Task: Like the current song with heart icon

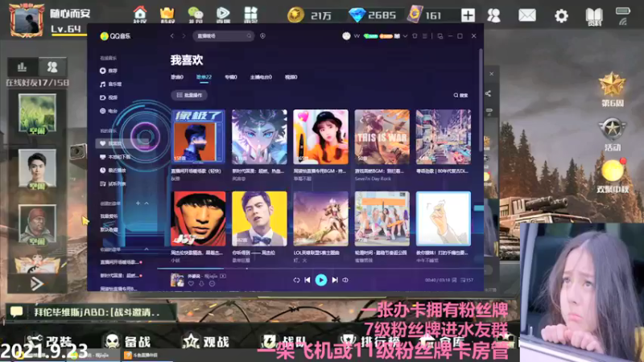Action: [x=191, y=284]
